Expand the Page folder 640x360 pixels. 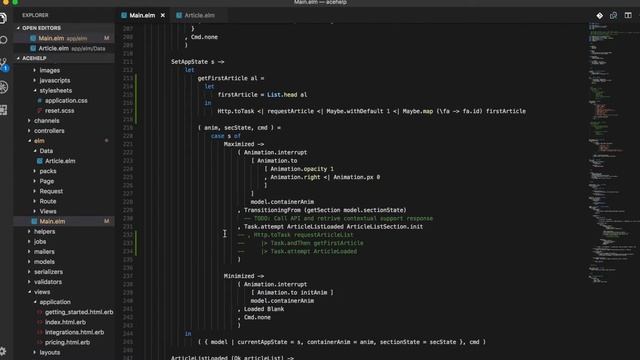(47, 181)
